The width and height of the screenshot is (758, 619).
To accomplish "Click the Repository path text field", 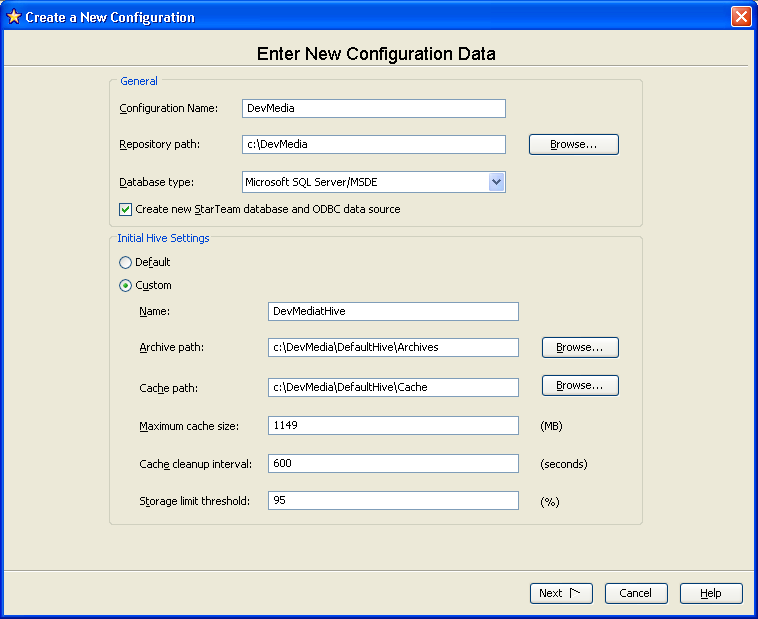I will pyautogui.click(x=373, y=145).
